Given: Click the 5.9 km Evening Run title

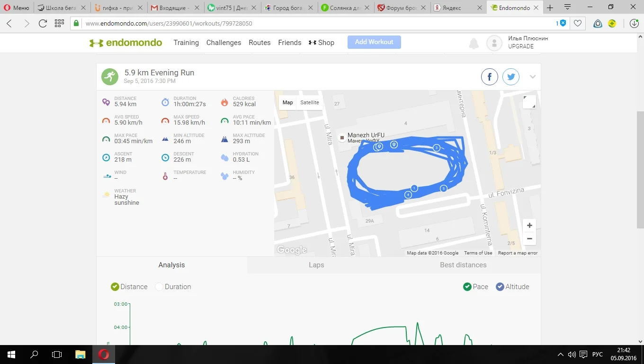Looking at the screenshot, I should pos(159,73).
